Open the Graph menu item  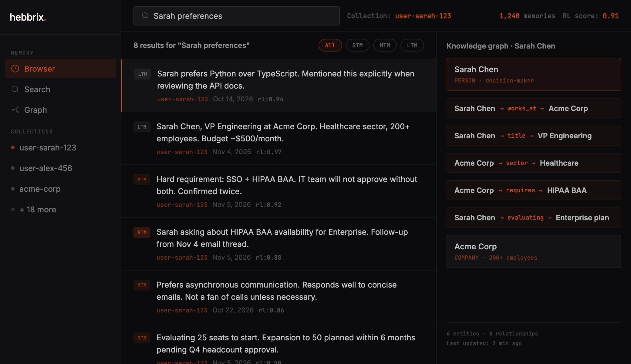[60, 110]
